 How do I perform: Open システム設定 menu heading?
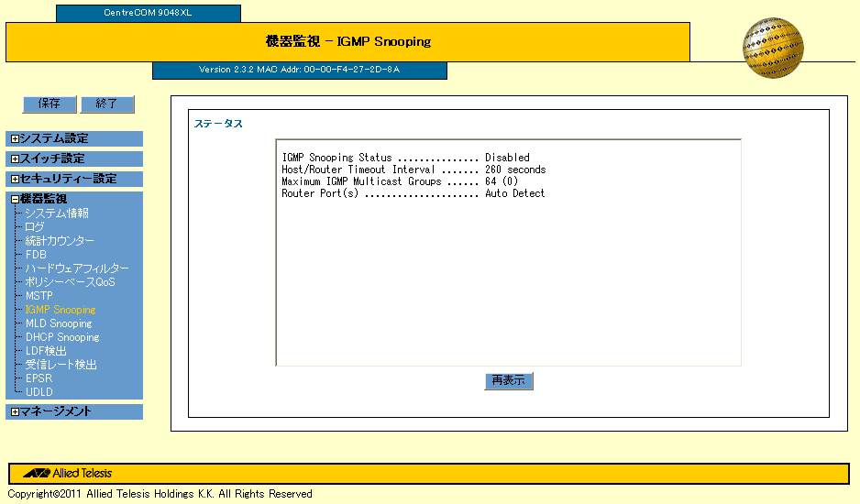coord(54,138)
